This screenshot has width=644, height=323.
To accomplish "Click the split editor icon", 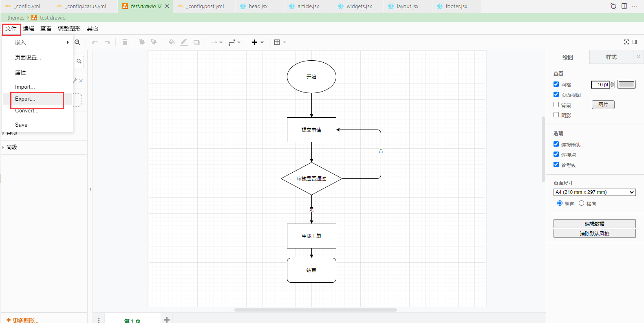I will 624,6.
